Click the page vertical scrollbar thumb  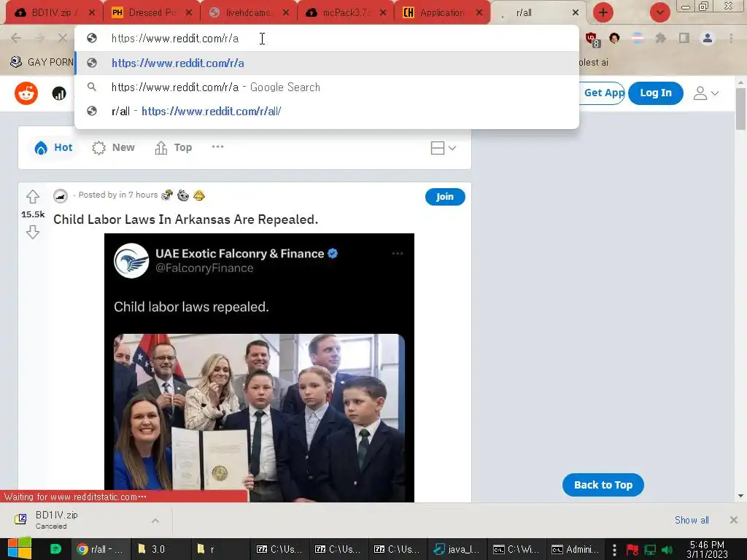[x=740, y=109]
